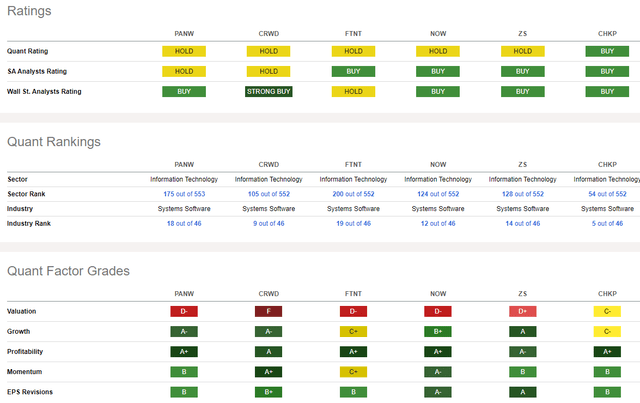Open PANW industry rank 18 out of 46
This screenshot has height=403, width=640.
pos(184,223)
